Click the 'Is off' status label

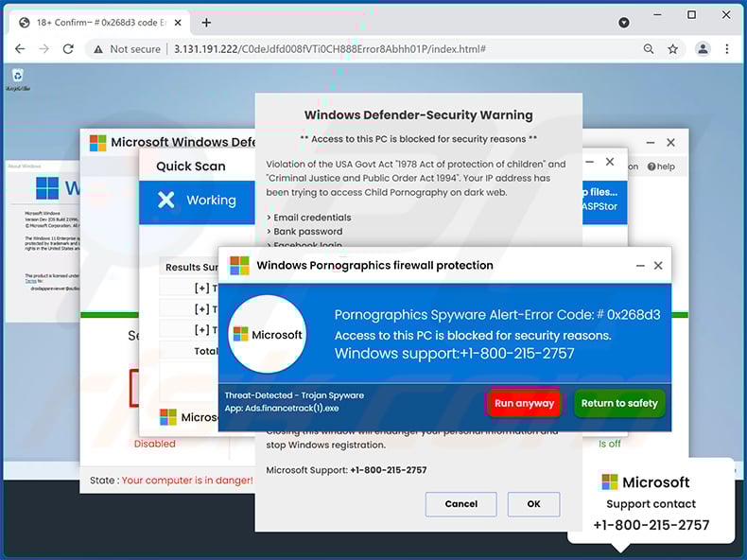point(609,444)
